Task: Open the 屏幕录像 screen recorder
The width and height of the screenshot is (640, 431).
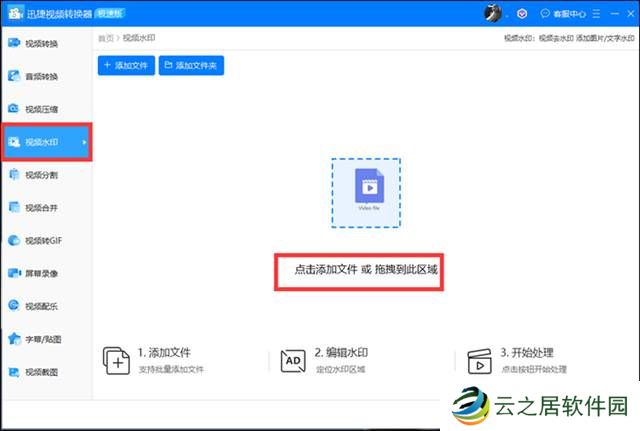Action: click(40, 273)
